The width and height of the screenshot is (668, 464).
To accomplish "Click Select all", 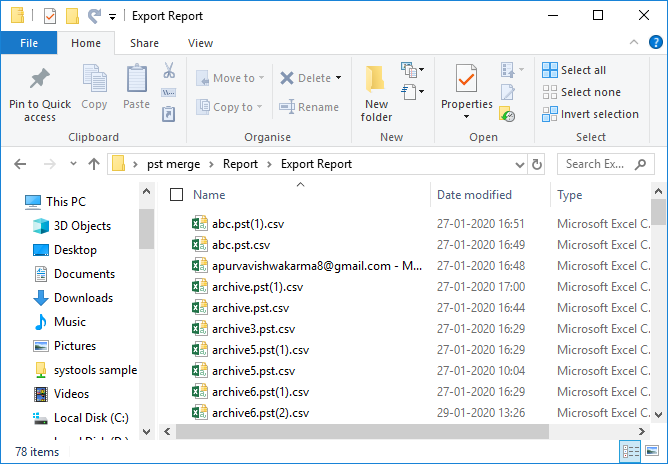I will pos(574,70).
